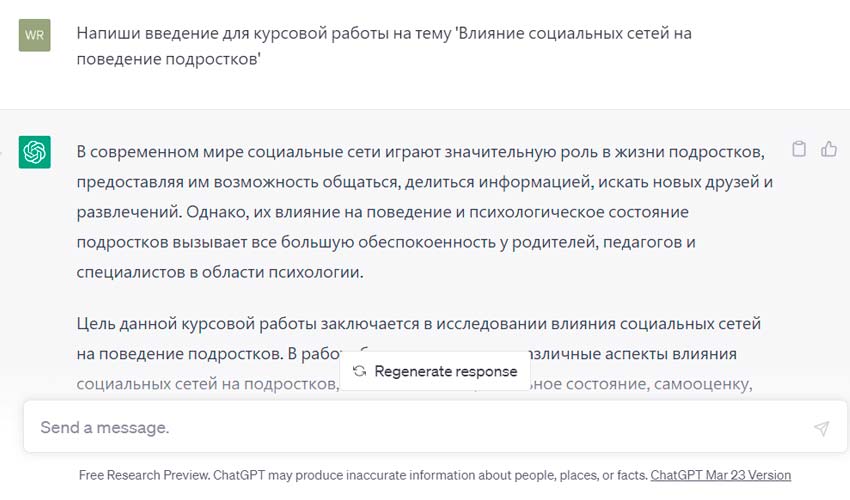The height and width of the screenshot is (500, 850).
Task: Click the prompt's second line "поведение подростков'"
Action: (x=169, y=59)
